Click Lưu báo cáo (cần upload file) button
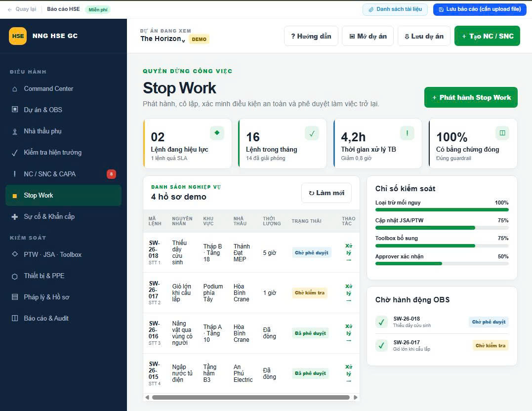Viewport: 532px width, 411px height. tap(480, 9)
